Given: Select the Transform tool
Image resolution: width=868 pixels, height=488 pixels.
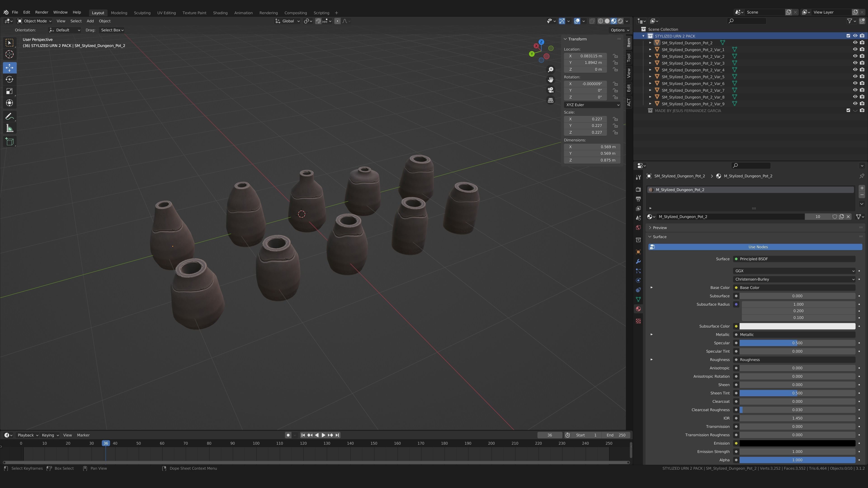Looking at the screenshot, I should tap(9, 103).
